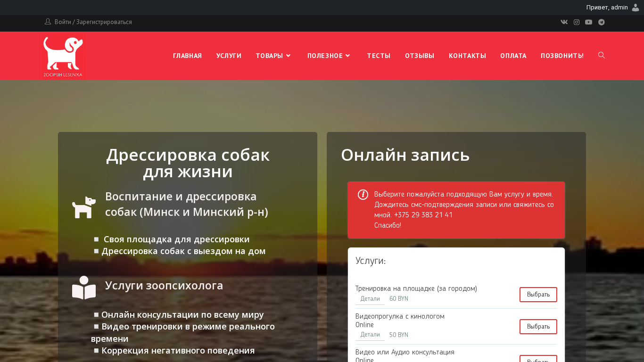Click the Войти / Зарегистрироваться link
This screenshot has width=644, height=362.
93,22
